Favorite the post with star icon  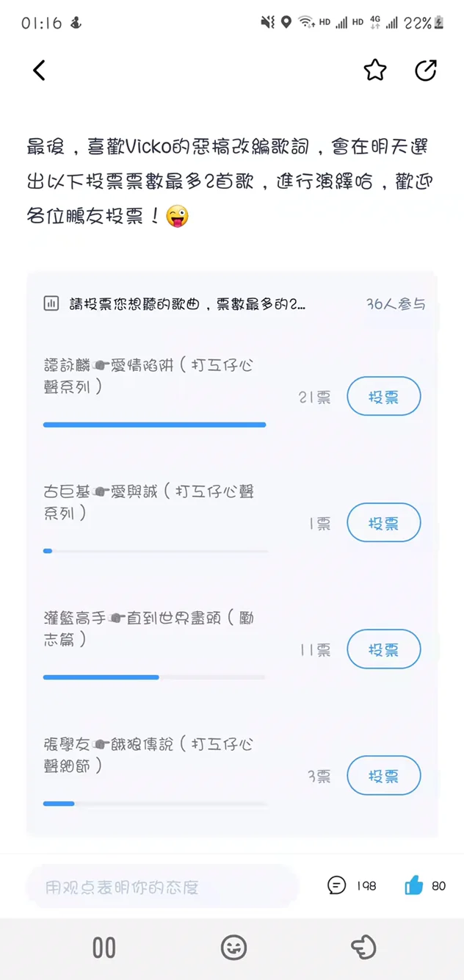pos(375,70)
